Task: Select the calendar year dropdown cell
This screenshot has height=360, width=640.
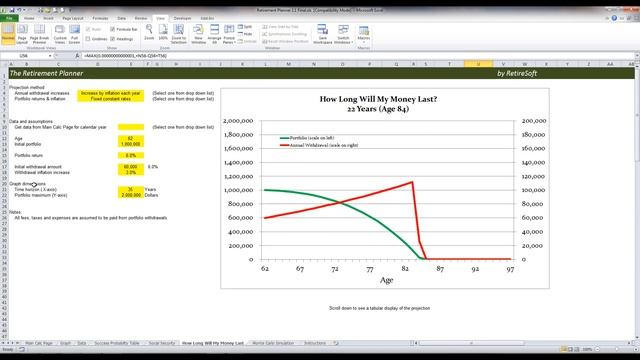Action: (x=131, y=127)
